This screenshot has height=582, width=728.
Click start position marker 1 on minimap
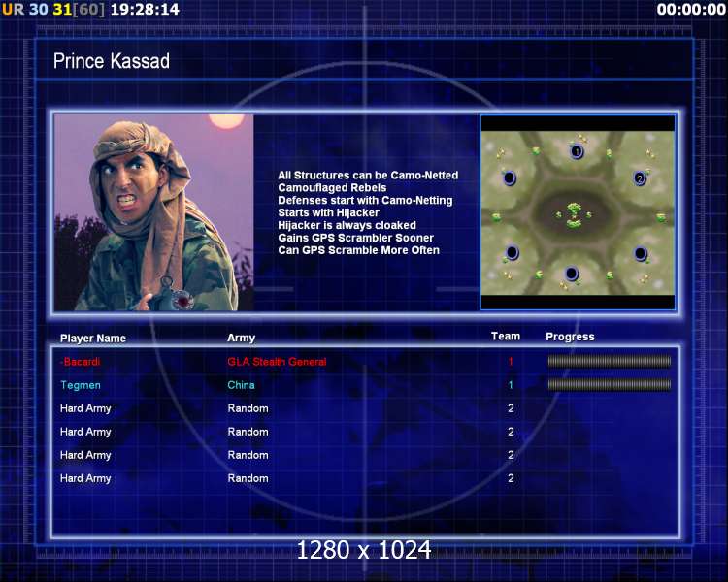[x=577, y=151]
